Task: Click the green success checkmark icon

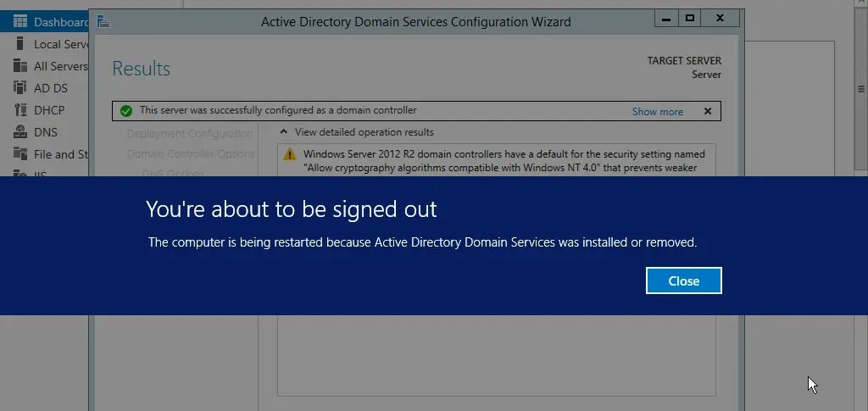Action: tap(126, 111)
